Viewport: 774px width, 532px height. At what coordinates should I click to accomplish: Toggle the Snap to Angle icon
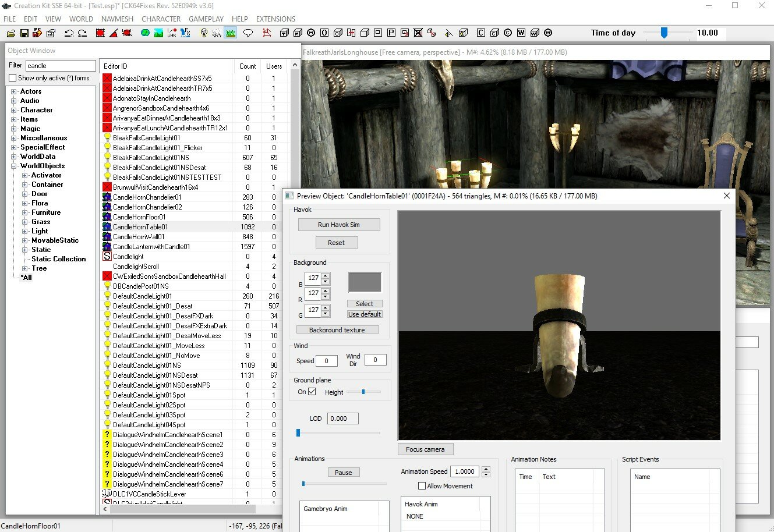coord(112,33)
